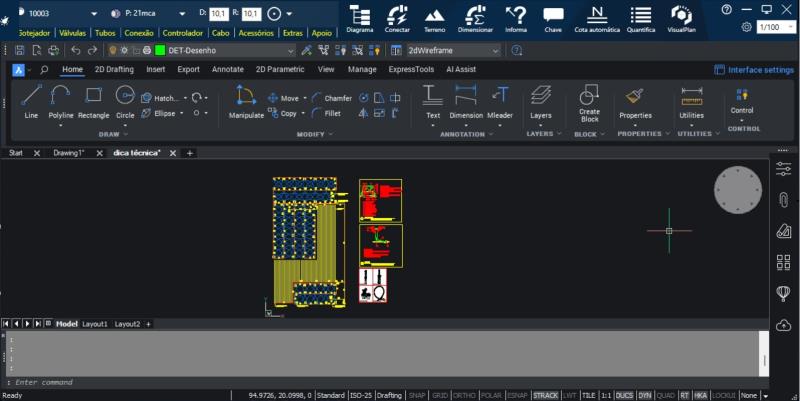The height and width of the screenshot is (401, 800).
Task: Open the 2dWireframe visual style dropdown
Action: (494, 50)
